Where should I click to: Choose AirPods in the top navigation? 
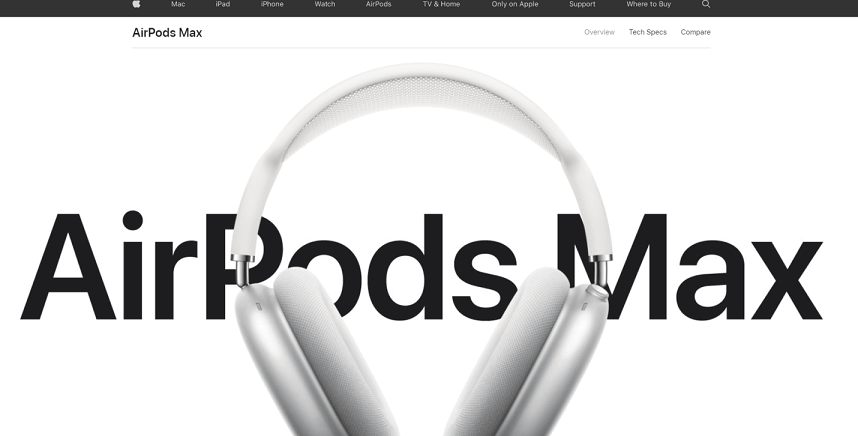coord(379,4)
